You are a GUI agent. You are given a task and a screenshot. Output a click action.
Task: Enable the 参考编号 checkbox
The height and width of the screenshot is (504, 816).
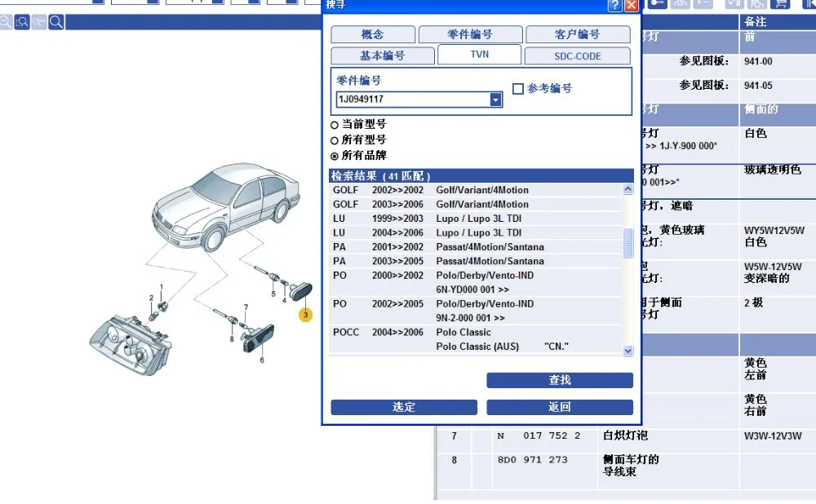coord(518,89)
